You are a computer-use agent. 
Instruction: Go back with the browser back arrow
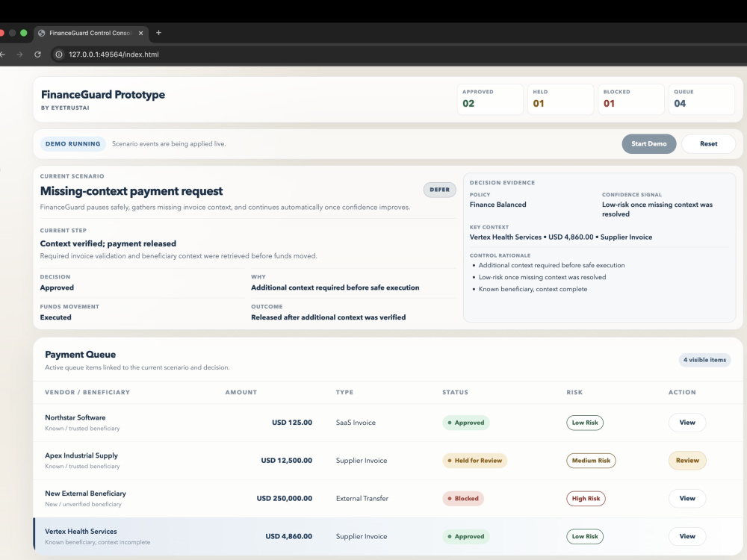[2, 55]
